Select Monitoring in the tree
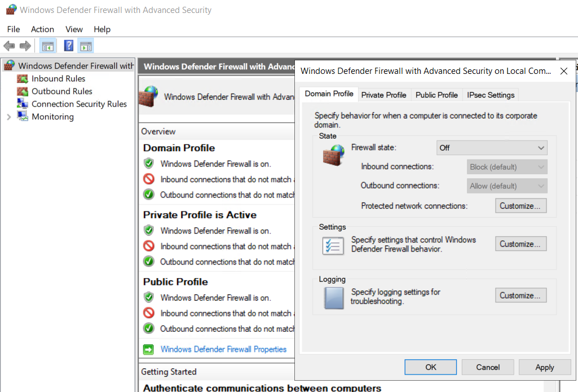The image size is (578, 392). (52, 117)
